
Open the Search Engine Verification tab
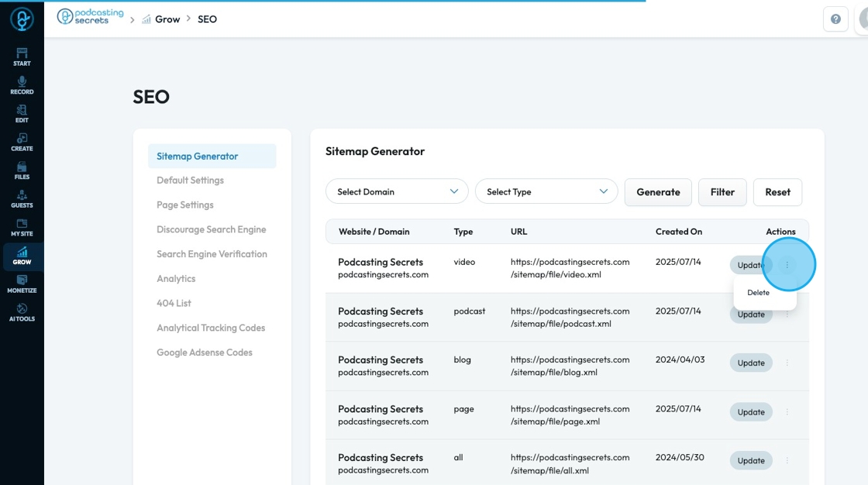coord(212,254)
